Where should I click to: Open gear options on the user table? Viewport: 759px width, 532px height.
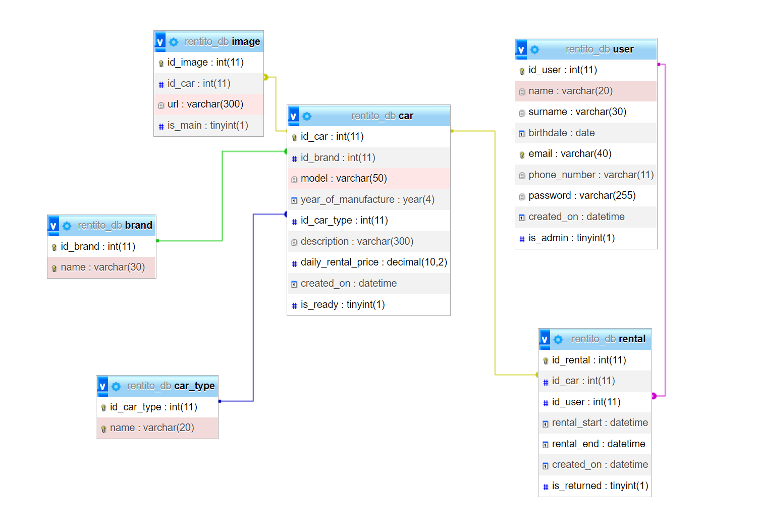[535, 49]
